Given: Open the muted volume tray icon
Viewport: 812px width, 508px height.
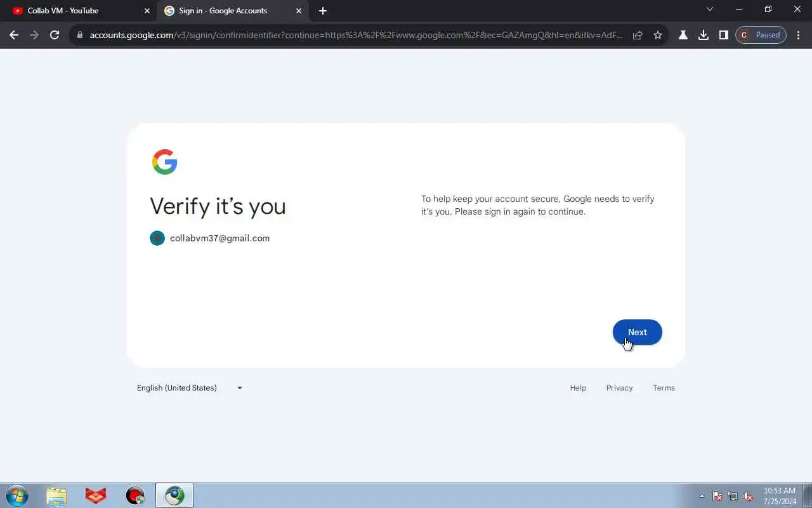Looking at the screenshot, I should pyautogui.click(x=748, y=496).
